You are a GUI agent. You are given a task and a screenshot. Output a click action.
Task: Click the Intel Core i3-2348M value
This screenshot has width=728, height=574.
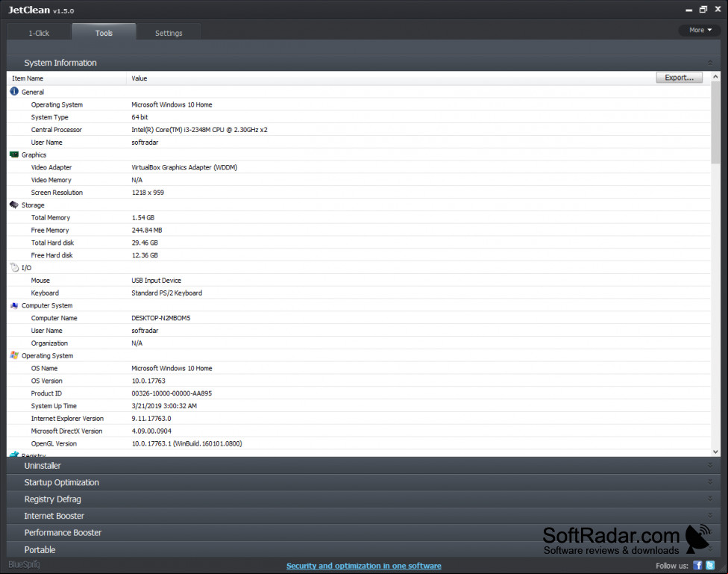click(199, 130)
